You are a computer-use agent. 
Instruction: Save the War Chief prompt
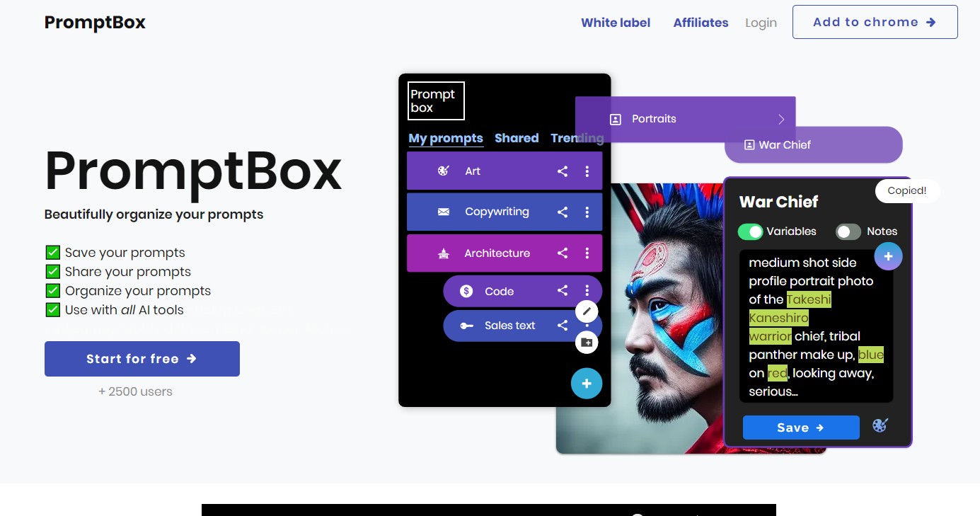801,428
